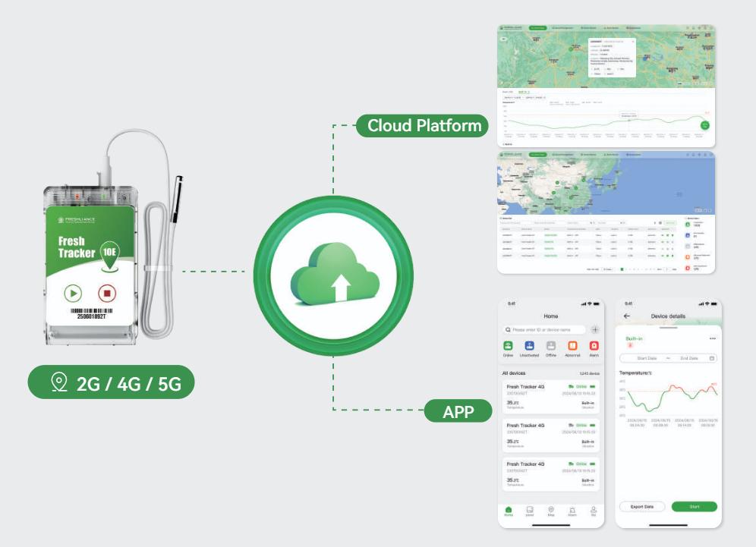Screen dimensions: 756x547
Task: Click the green round button on the cloud chart
Action: click(x=704, y=125)
